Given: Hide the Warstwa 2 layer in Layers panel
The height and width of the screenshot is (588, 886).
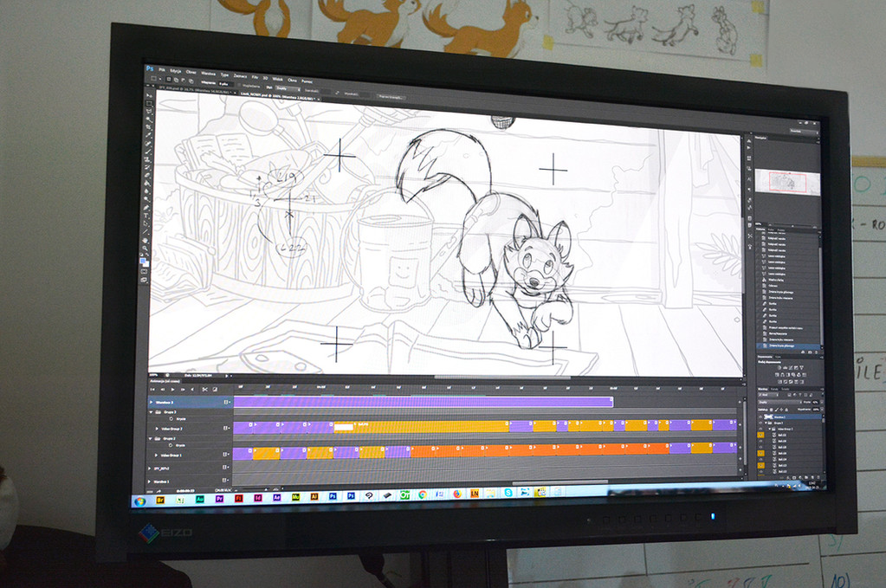Looking at the screenshot, I should pos(760,417).
